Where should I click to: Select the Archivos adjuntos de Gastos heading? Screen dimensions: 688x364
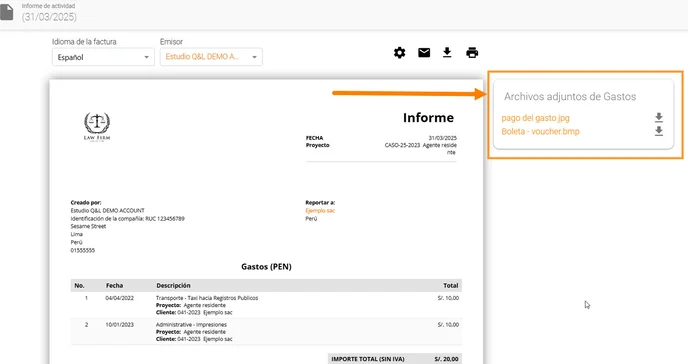coord(570,96)
